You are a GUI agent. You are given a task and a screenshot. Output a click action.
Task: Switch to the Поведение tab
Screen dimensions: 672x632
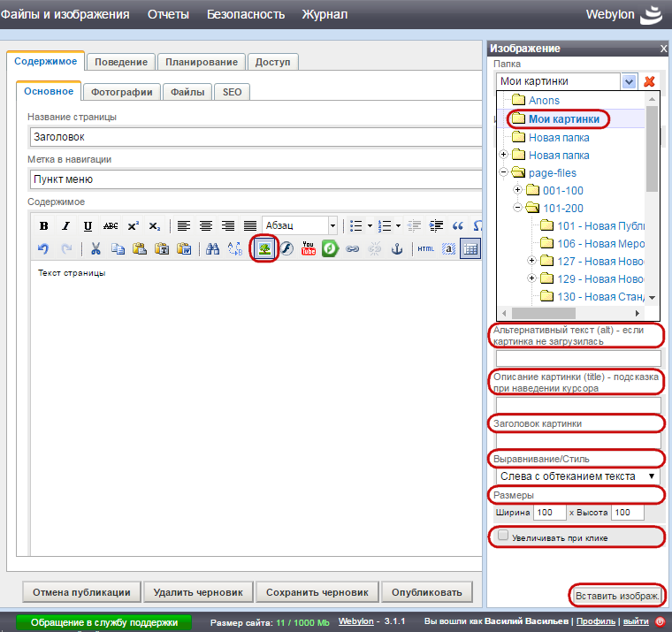121,62
